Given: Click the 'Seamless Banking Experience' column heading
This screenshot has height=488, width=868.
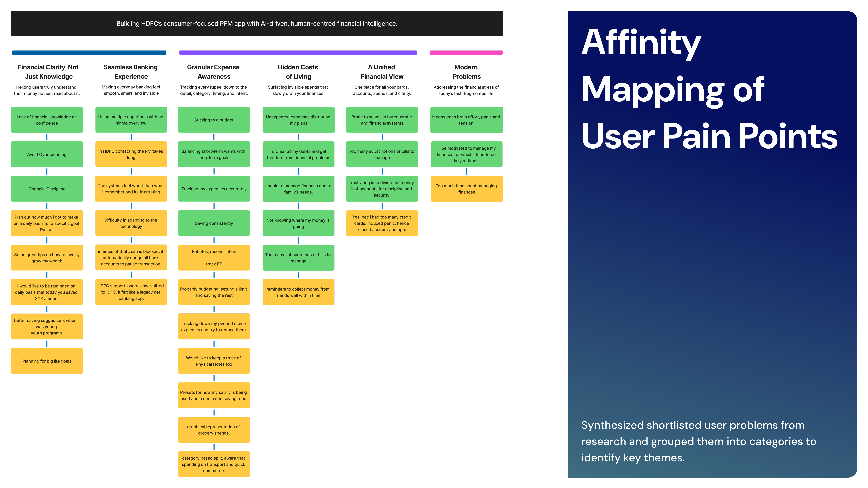Looking at the screenshot, I should pos(131,72).
